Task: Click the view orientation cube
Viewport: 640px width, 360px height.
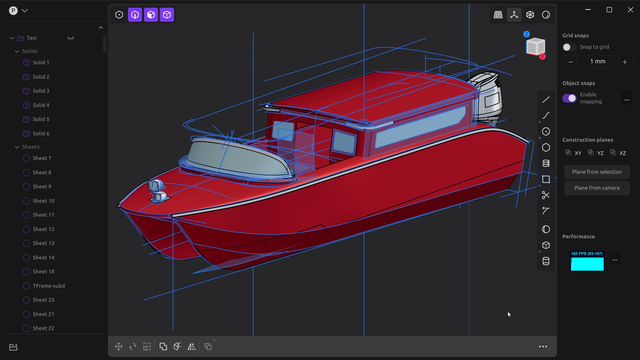Action: [535, 46]
